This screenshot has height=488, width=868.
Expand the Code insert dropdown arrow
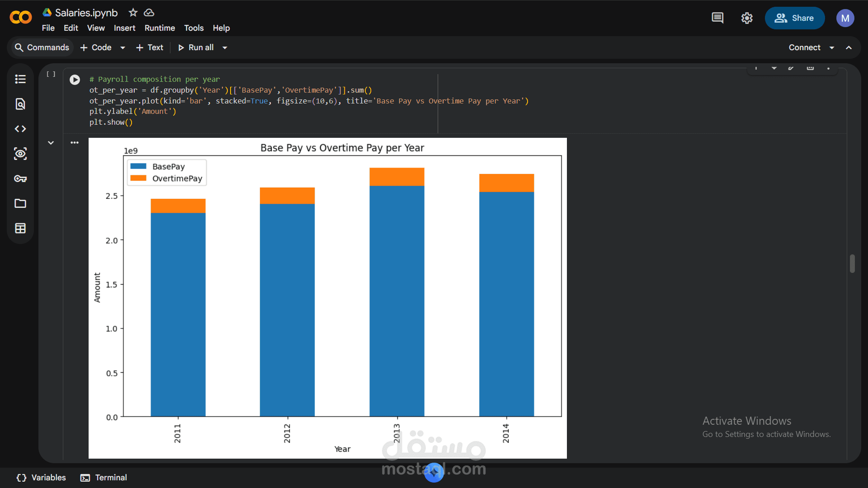click(x=123, y=47)
